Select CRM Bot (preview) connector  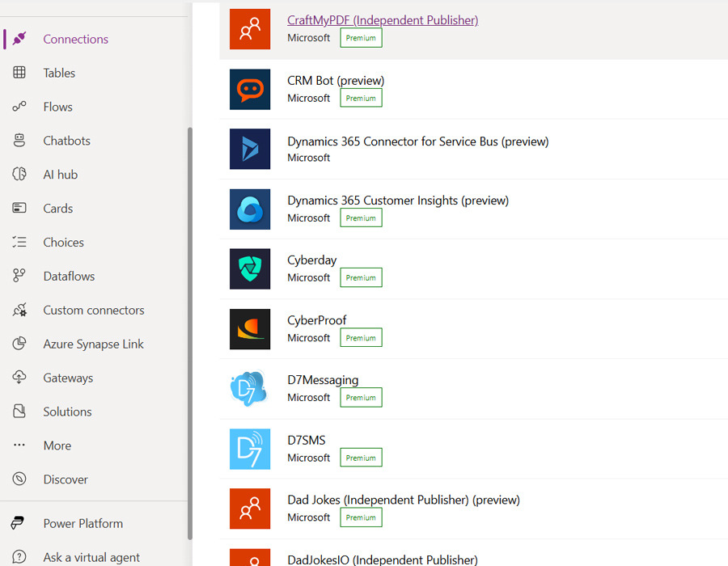coord(336,80)
